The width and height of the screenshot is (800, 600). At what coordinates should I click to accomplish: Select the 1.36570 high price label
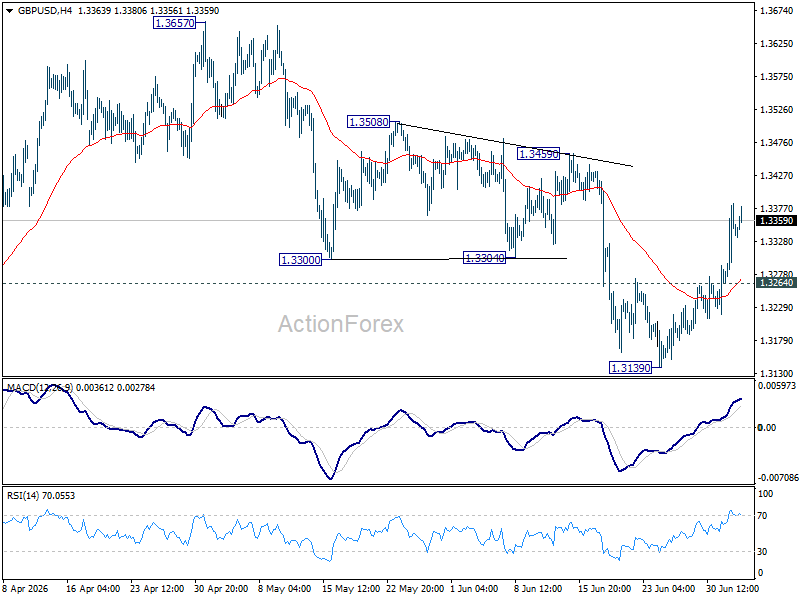(174, 23)
